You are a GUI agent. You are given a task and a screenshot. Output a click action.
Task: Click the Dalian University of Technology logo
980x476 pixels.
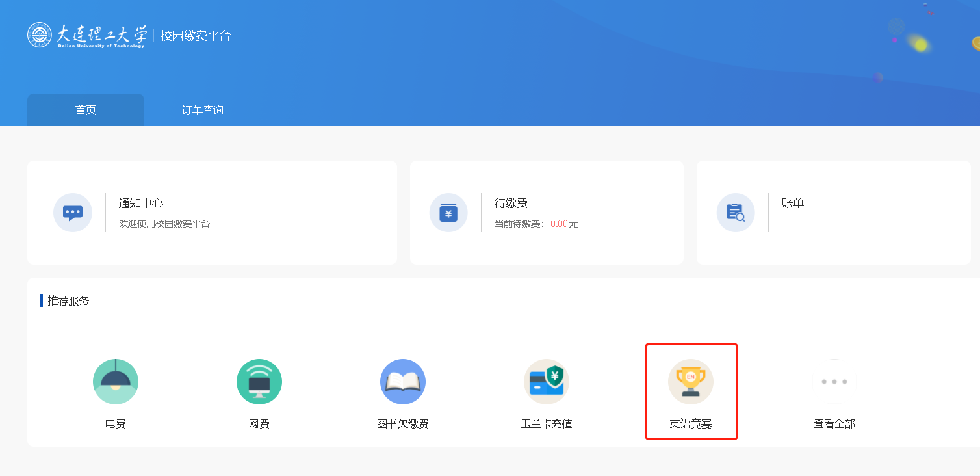[x=86, y=35]
